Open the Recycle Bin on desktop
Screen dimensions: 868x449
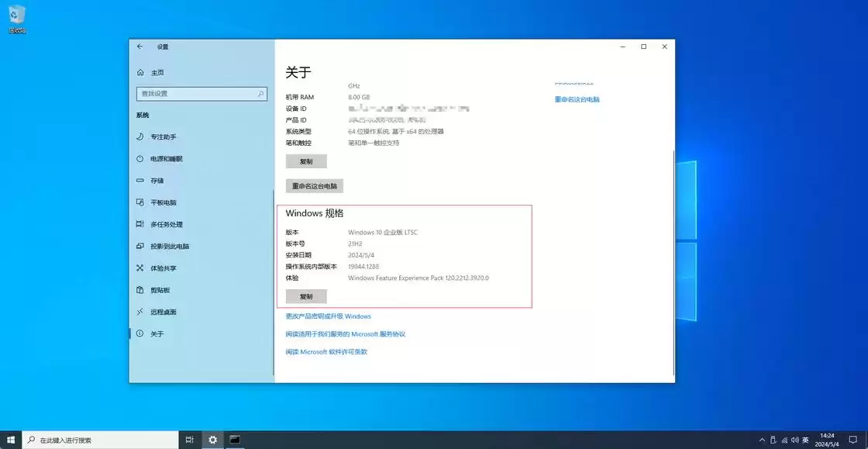(x=15, y=16)
